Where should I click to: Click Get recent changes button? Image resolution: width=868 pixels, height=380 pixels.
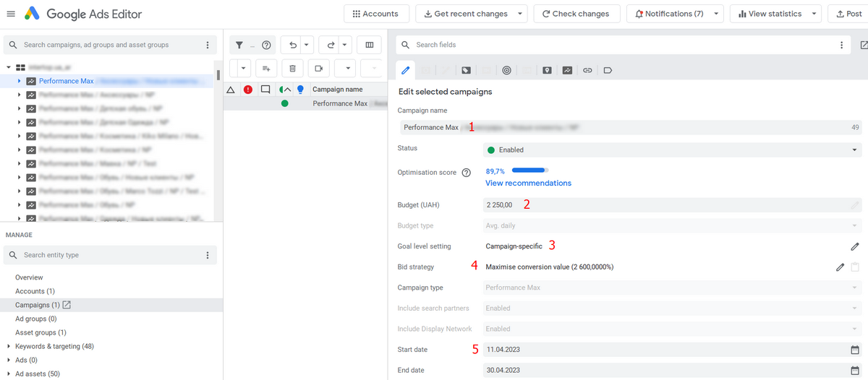(x=466, y=14)
